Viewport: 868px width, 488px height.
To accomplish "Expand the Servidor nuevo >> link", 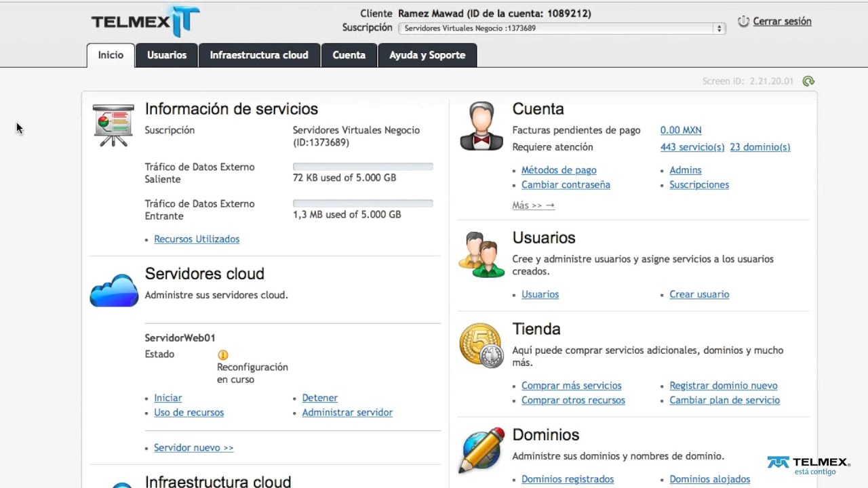I will 193,448.
